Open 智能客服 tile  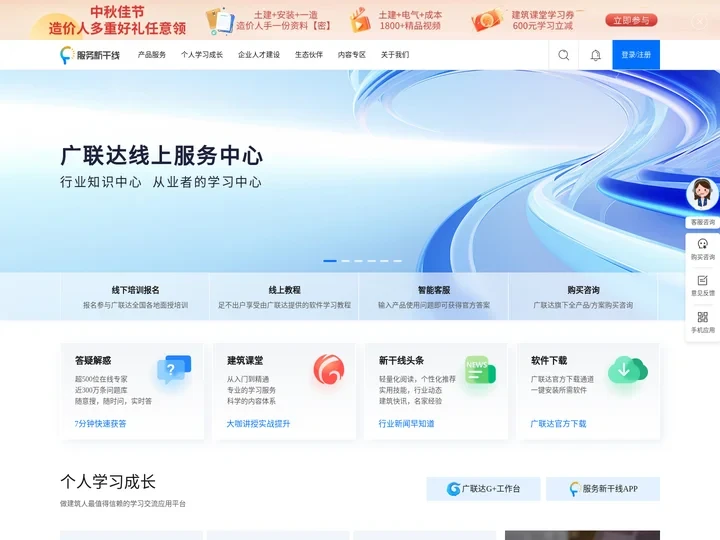pos(433,296)
